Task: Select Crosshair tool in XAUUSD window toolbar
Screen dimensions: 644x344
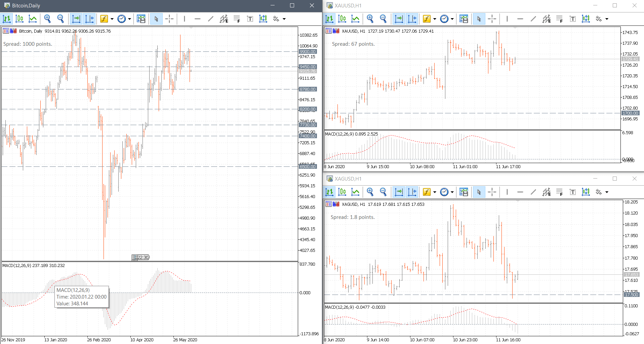Action: click(492, 19)
